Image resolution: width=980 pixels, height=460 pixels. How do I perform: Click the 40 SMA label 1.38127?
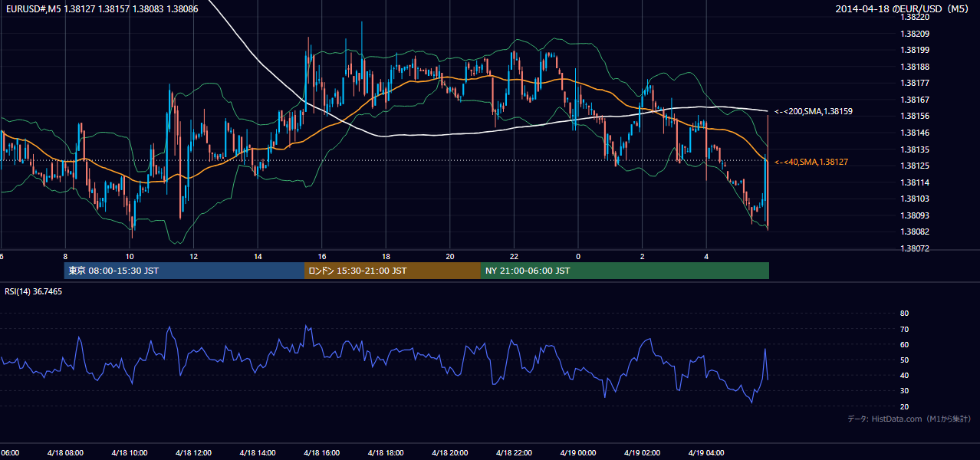click(x=811, y=162)
